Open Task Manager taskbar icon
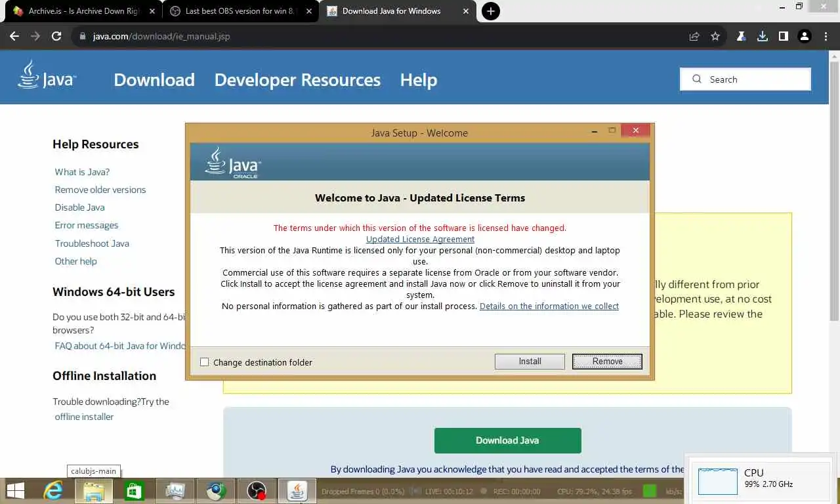 coord(175,491)
